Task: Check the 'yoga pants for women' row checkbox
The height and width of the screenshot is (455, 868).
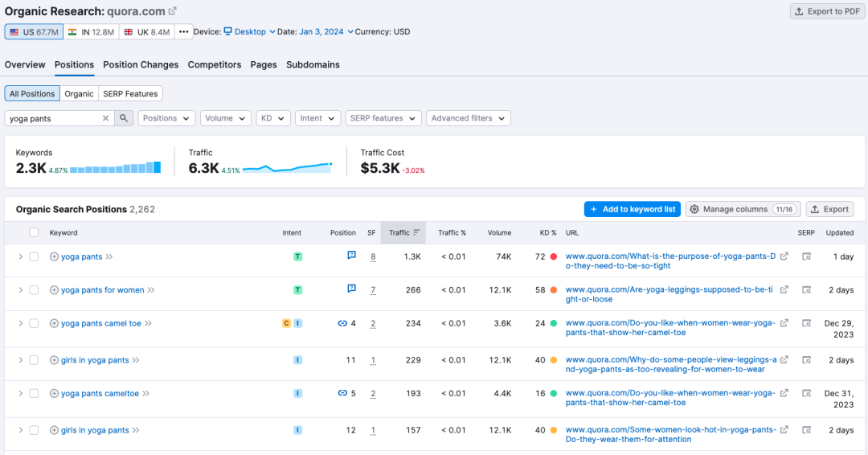Action: (x=34, y=290)
